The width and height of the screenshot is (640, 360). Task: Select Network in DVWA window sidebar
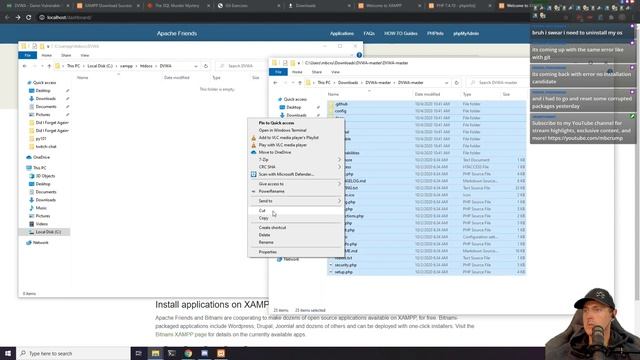[x=40, y=243]
